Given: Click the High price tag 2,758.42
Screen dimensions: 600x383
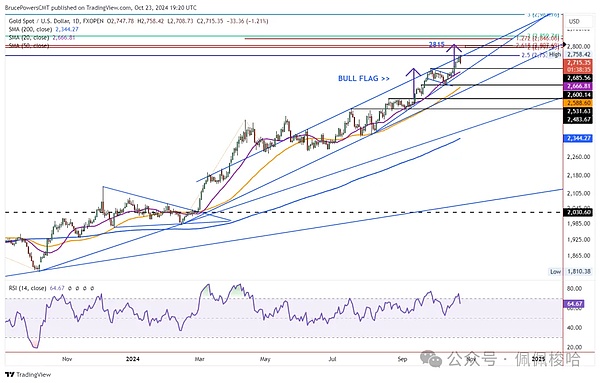Looking at the screenshot, I should click(x=579, y=54).
